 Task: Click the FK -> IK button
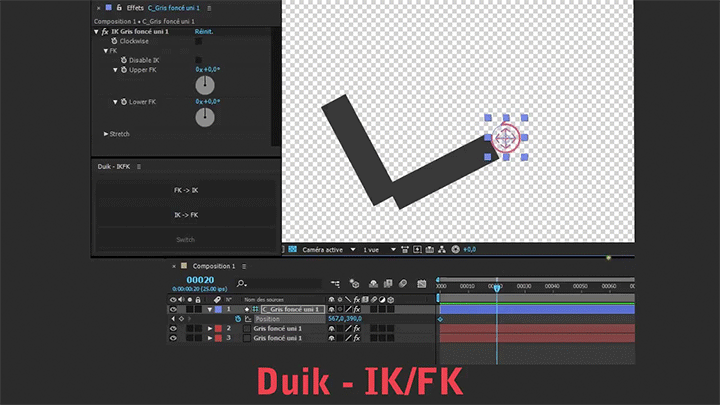[x=186, y=190]
